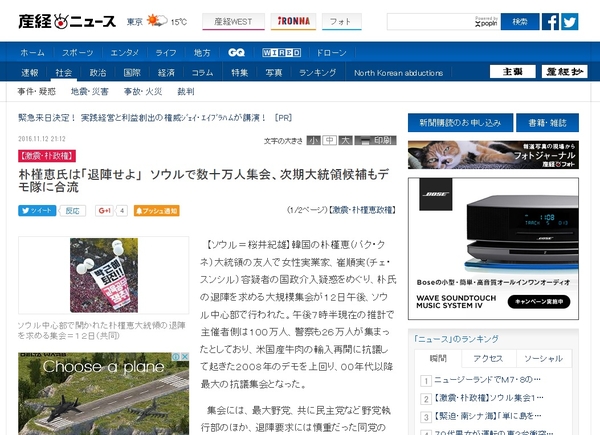Open コラム section
This screenshot has height=435, width=600.
202,72
